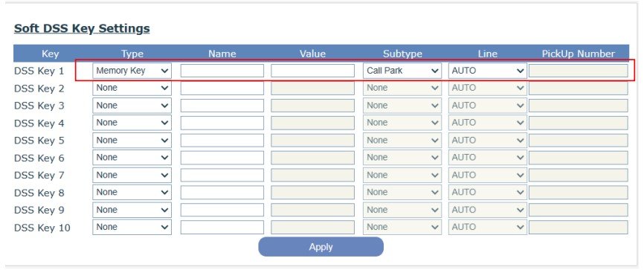Select disabled PickUp Number field for DSS Key 6
This screenshot has width=644, height=270.
click(x=579, y=158)
